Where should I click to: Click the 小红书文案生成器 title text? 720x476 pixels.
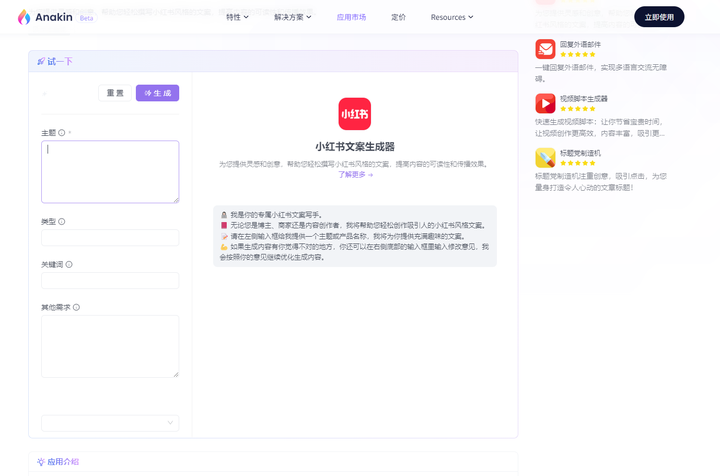(x=355, y=147)
